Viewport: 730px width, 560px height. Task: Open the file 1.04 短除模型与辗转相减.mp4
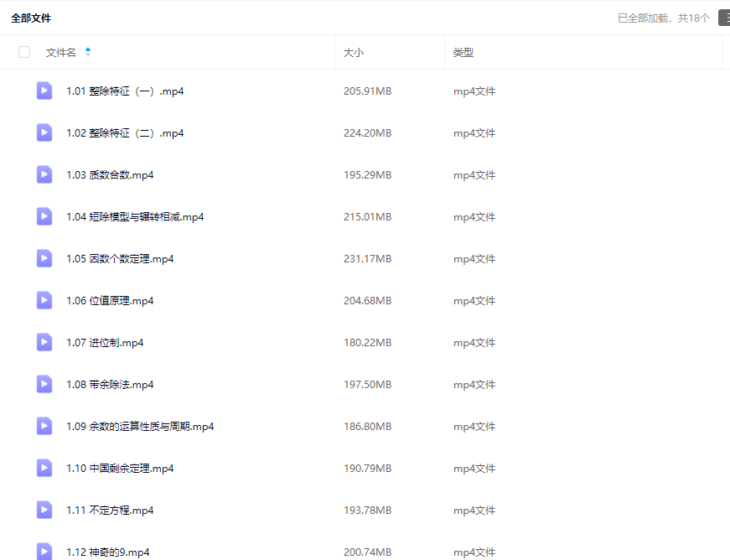click(x=135, y=217)
